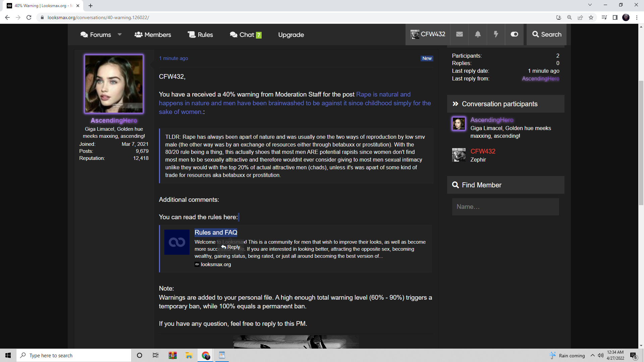
Task: Open the alerts bell icon
Action: [x=478, y=34]
